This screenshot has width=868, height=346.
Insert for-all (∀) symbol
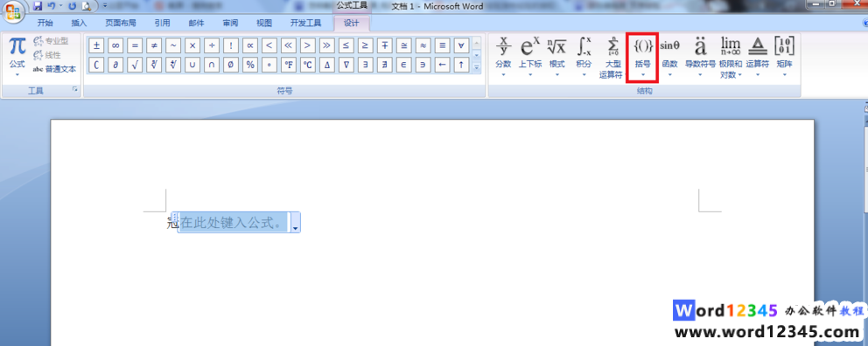(460, 45)
